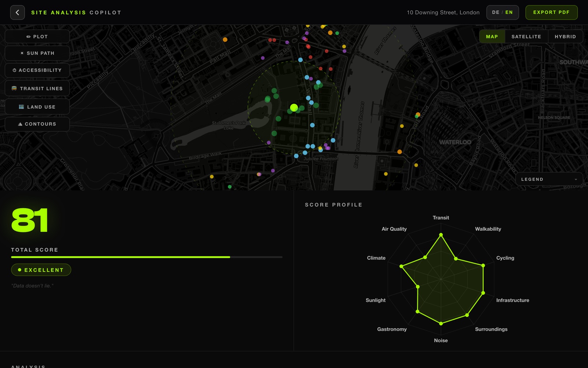Click the sun icon on Sun Path button

22,53
